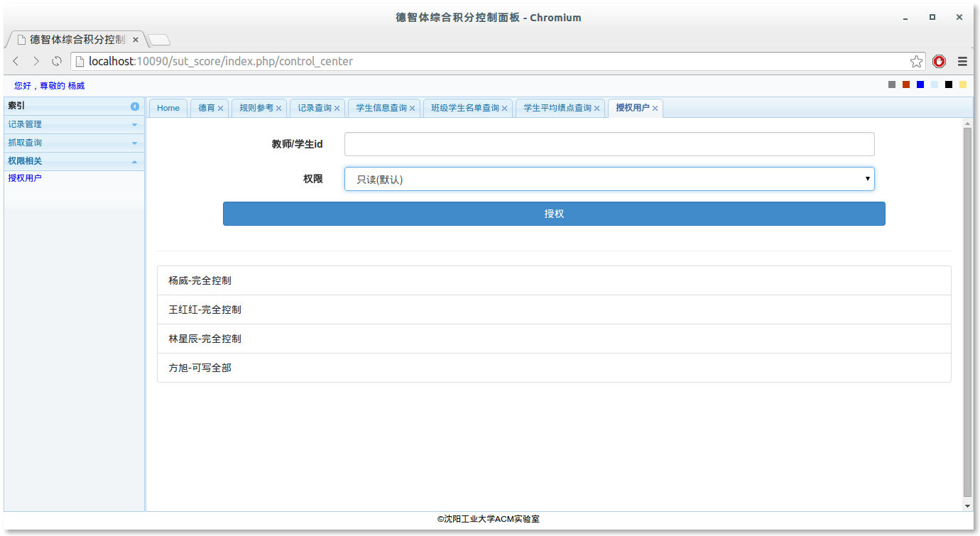The image size is (980, 536).
Task: Select the 方旭-可写全部 list entry
Action: (x=554, y=368)
